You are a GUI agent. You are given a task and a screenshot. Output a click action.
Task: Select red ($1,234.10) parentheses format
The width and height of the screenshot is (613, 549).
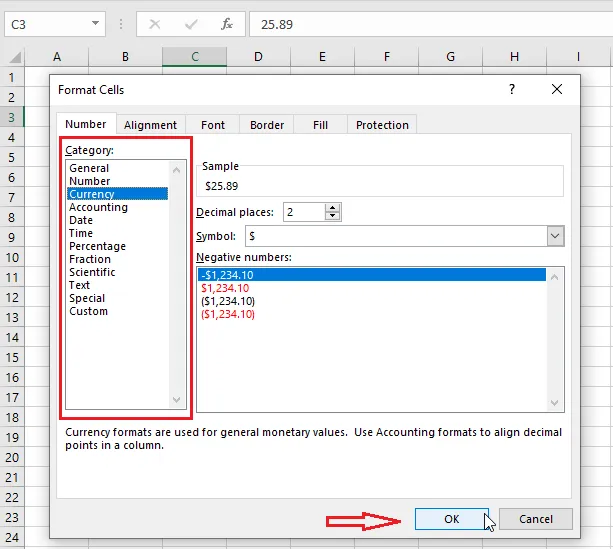371,314
